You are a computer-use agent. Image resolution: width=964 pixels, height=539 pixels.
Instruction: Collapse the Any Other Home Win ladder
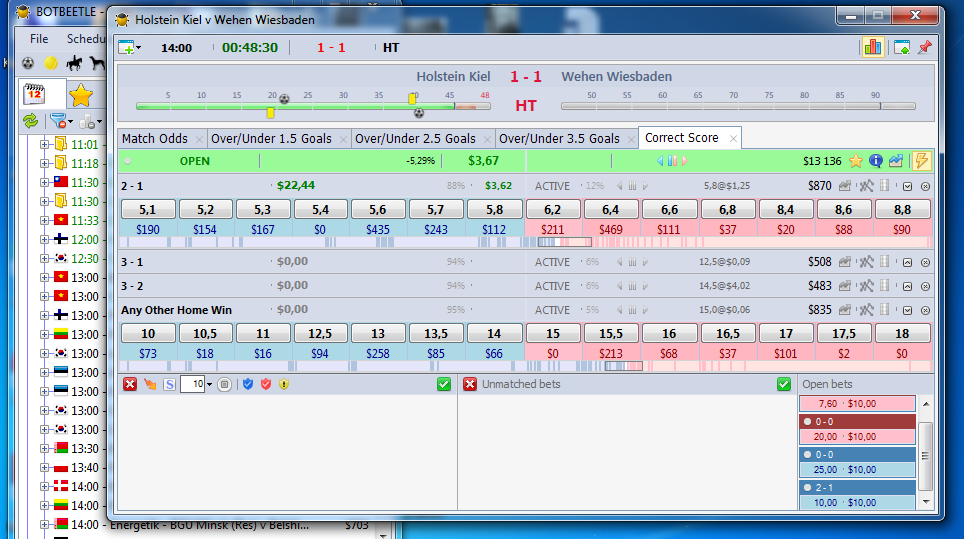click(907, 310)
